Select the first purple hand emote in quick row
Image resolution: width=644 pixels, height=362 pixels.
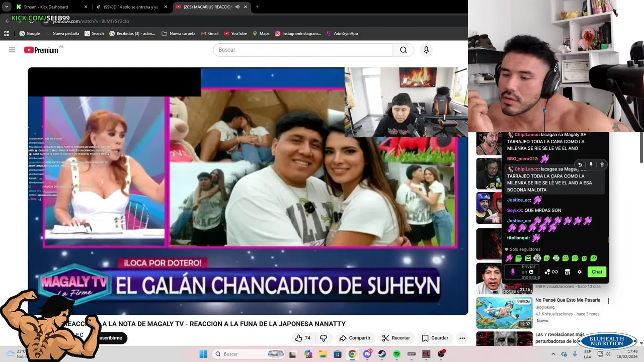pyautogui.click(x=509, y=258)
